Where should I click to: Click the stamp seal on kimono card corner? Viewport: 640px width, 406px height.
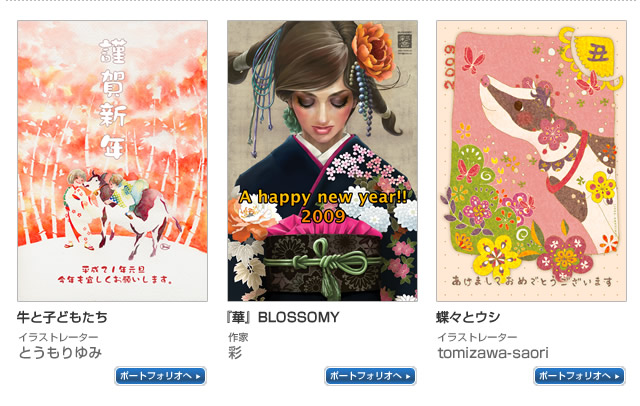[405, 42]
